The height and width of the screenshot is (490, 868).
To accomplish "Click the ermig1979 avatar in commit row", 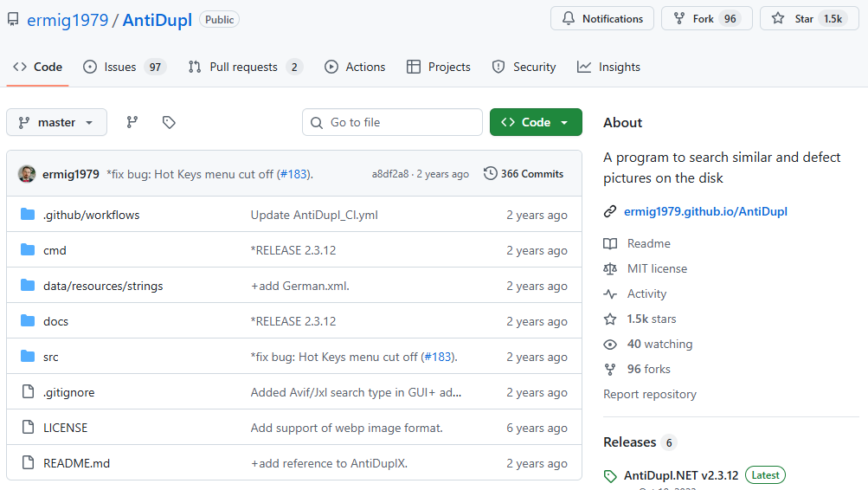I will (27, 174).
